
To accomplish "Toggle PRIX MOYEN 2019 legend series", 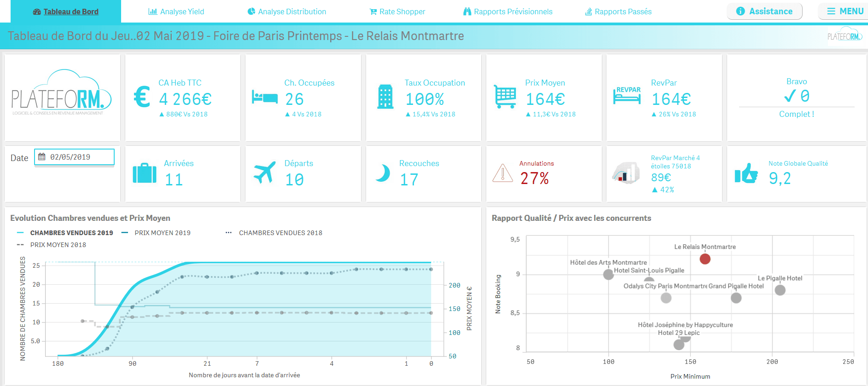I will (162, 233).
